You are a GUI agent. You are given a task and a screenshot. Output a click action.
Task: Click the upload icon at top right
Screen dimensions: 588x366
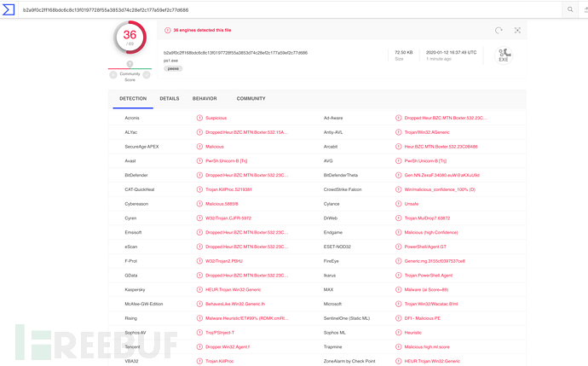(x=585, y=9)
